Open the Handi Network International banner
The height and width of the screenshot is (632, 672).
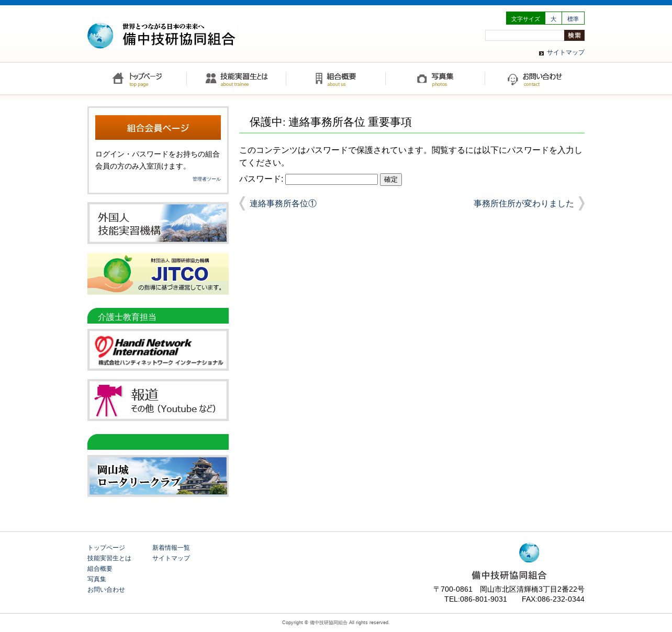(x=158, y=350)
